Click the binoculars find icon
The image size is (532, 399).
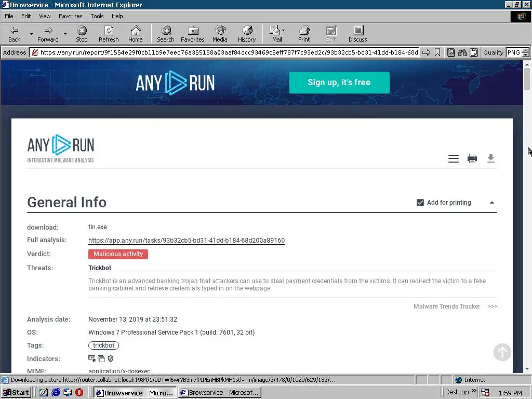coord(462,52)
